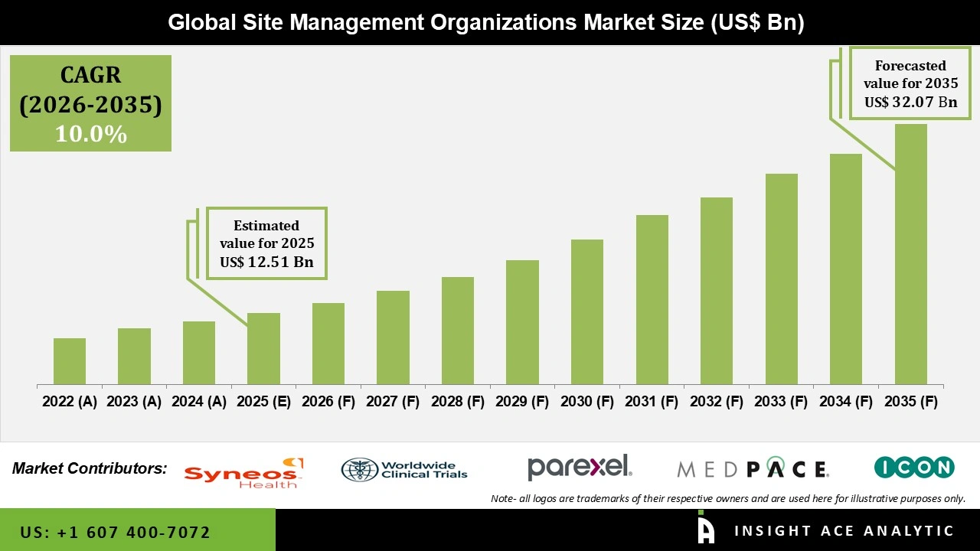Open the Medpace logo
980x551 pixels.
click(753, 468)
